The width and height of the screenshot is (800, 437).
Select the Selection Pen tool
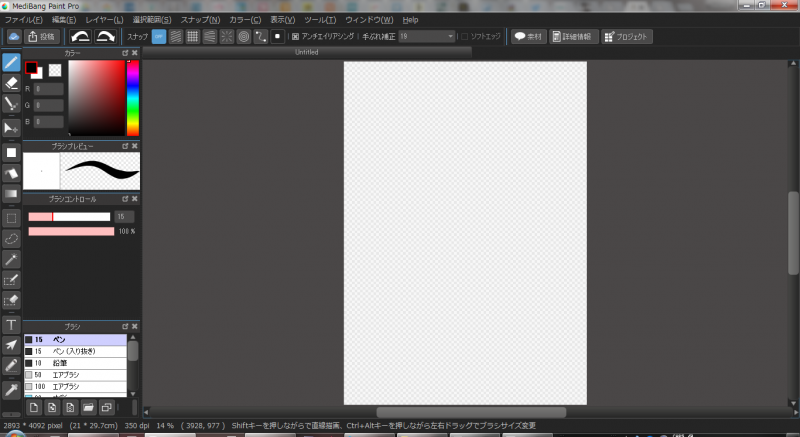coord(11,279)
